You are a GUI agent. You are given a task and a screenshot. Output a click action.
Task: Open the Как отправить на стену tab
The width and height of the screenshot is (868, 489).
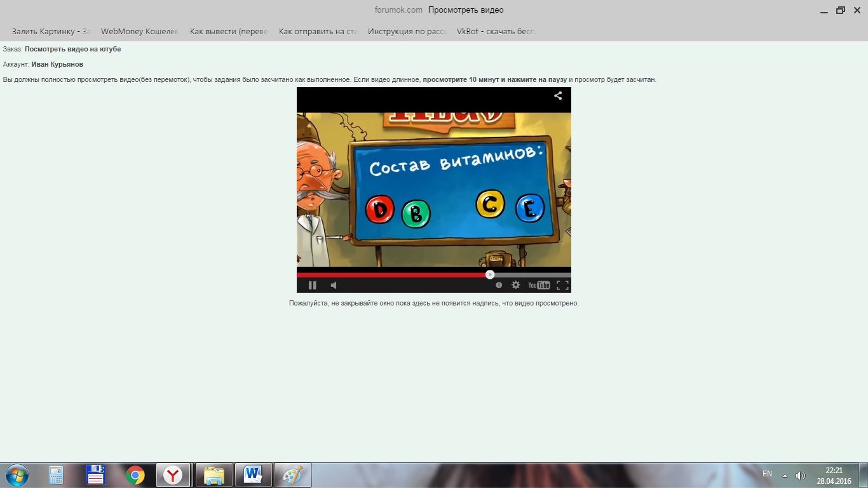pos(318,31)
